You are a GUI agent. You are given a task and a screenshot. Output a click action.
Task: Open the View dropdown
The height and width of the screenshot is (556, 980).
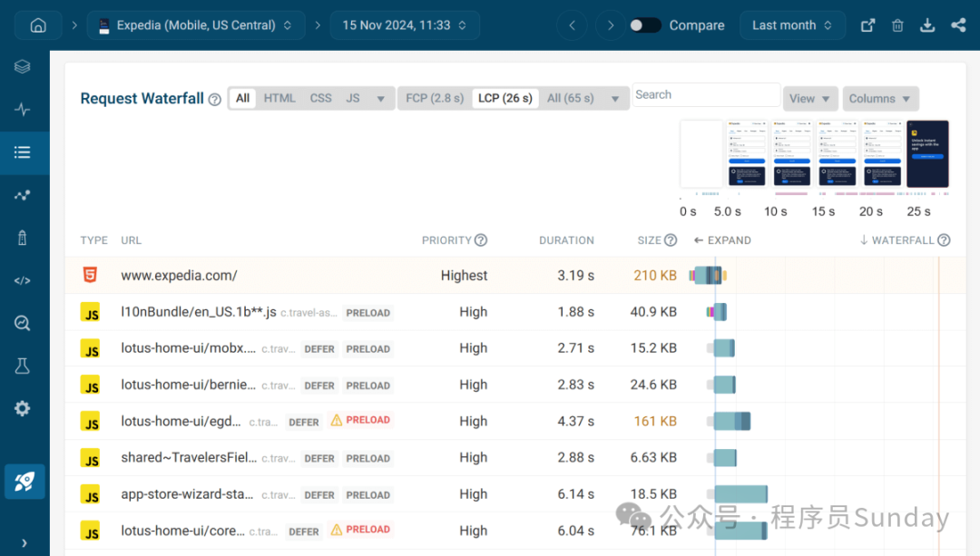tap(809, 99)
